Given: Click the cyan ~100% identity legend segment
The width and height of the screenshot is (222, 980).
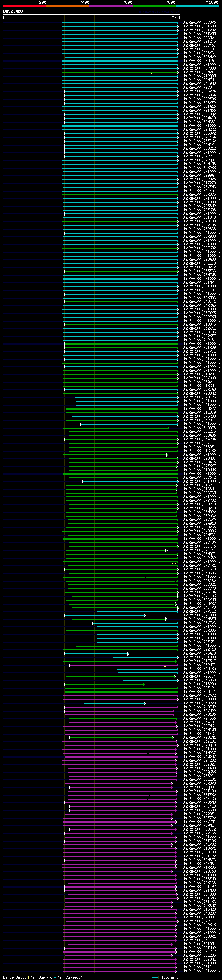Looking at the screenshot, I should (x=197, y=6).
